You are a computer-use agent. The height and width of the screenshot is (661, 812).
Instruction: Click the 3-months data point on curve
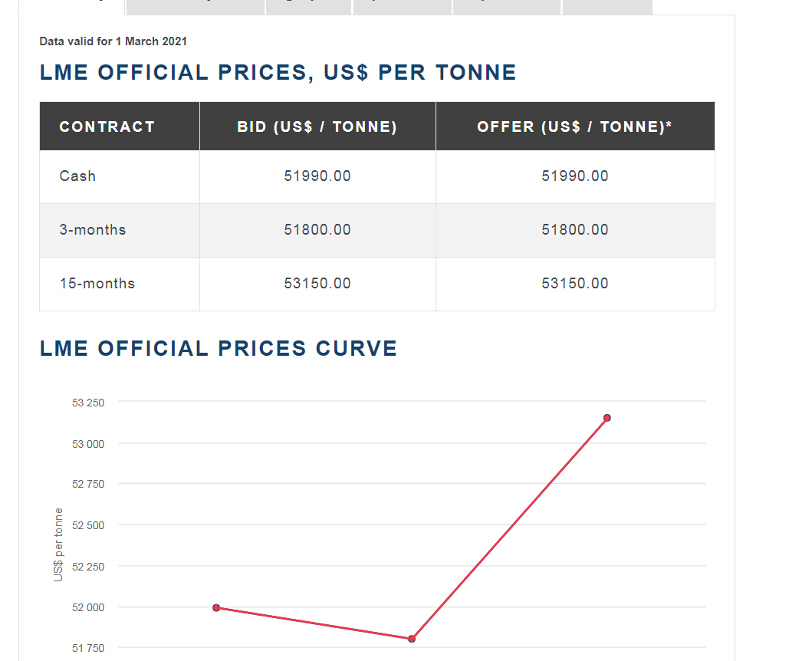(x=412, y=638)
